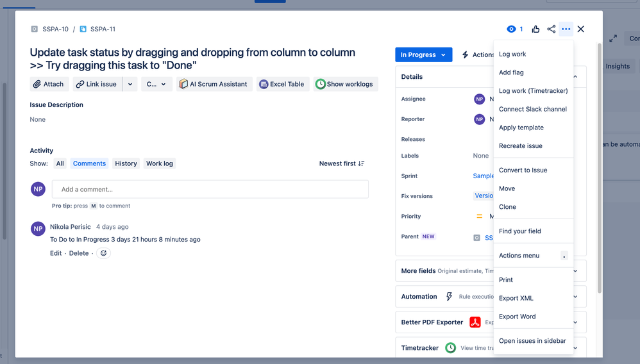The height and width of the screenshot is (364, 640).
Task: Delete Nikola Perisic's comment
Action: [79, 253]
